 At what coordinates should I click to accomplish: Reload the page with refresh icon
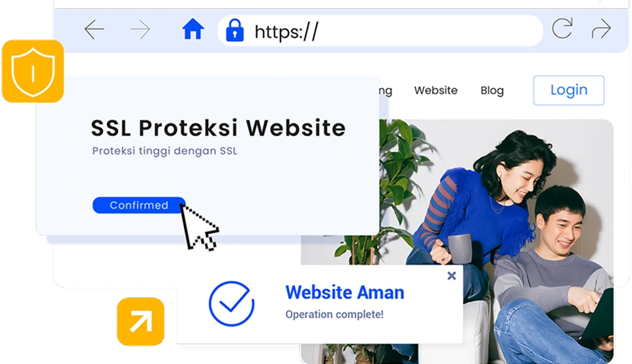(x=562, y=28)
